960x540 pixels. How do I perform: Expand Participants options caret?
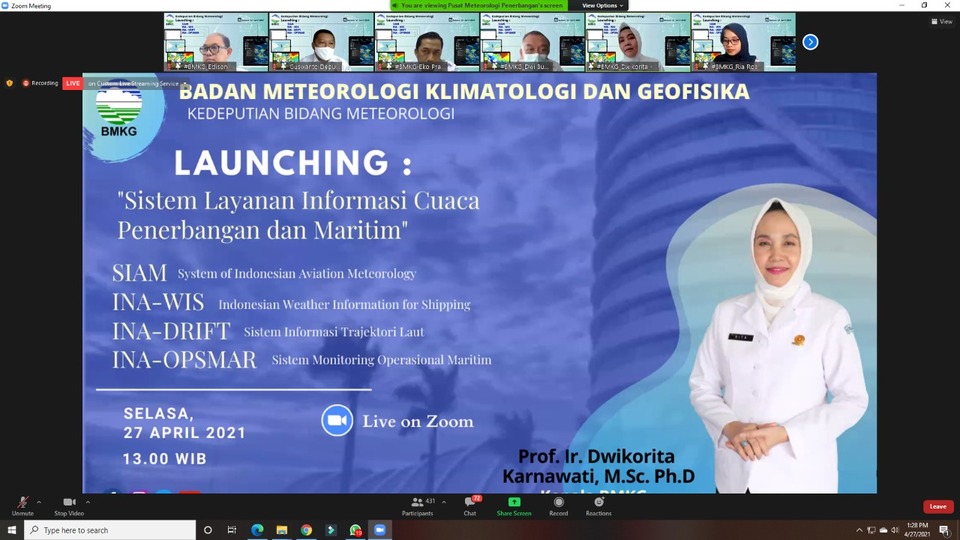click(x=444, y=502)
